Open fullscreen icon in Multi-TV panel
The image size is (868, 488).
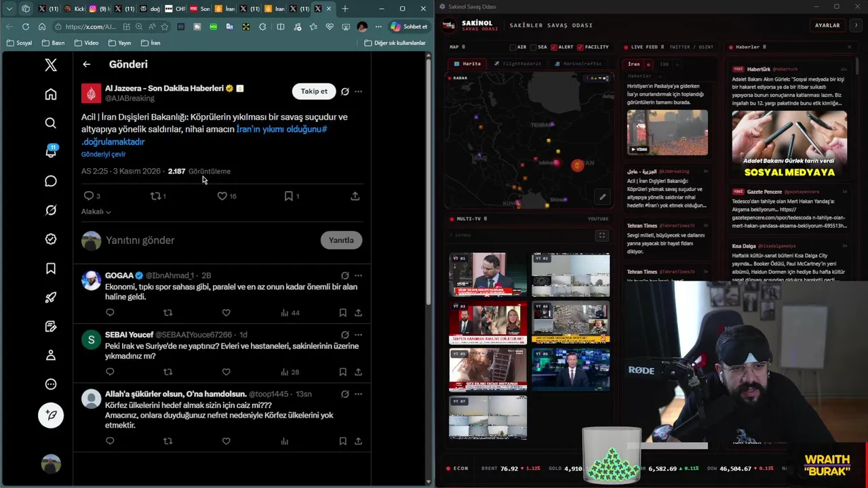601,235
